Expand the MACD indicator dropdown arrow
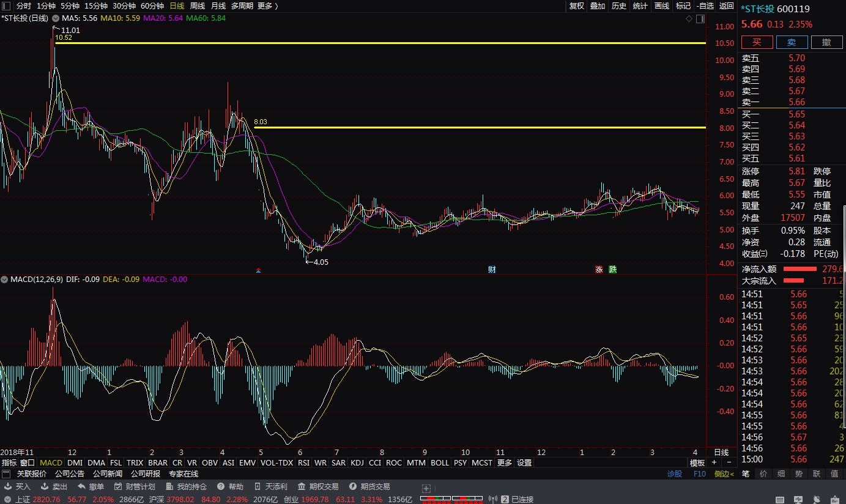This screenshot has height=504, width=846. point(6,280)
